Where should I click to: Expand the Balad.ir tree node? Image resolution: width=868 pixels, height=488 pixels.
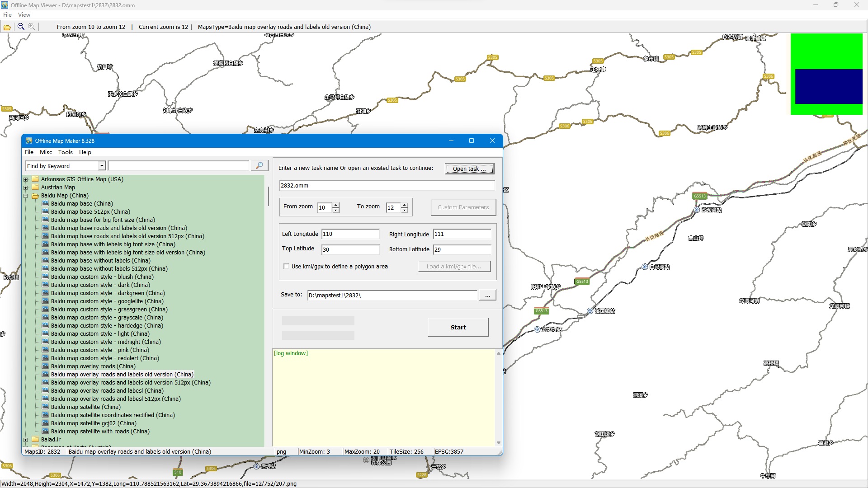tap(26, 440)
